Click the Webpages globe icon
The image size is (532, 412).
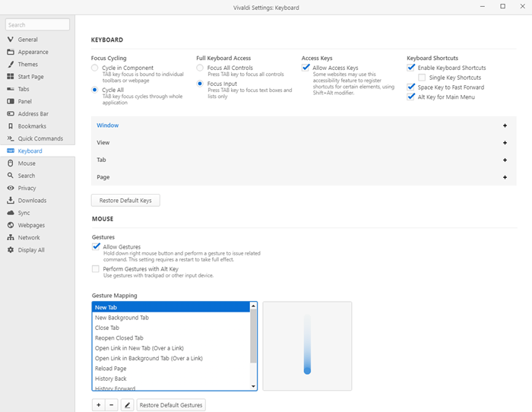click(11, 225)
